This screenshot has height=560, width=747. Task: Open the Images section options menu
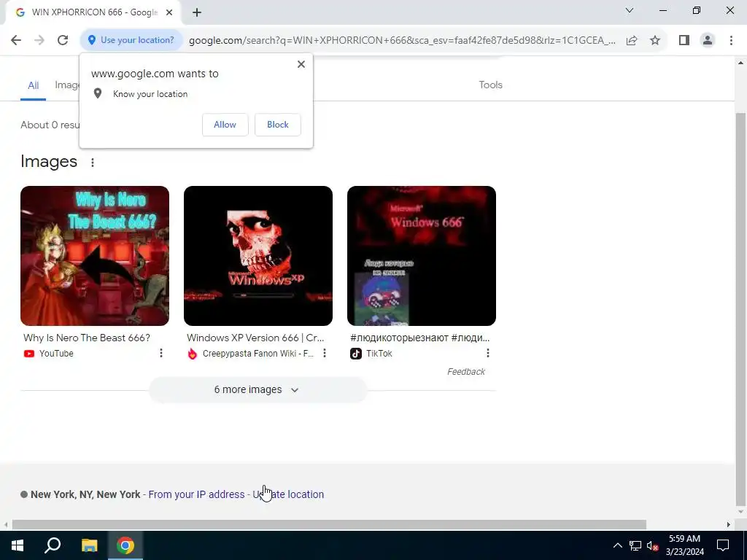(x=93, y=163)
